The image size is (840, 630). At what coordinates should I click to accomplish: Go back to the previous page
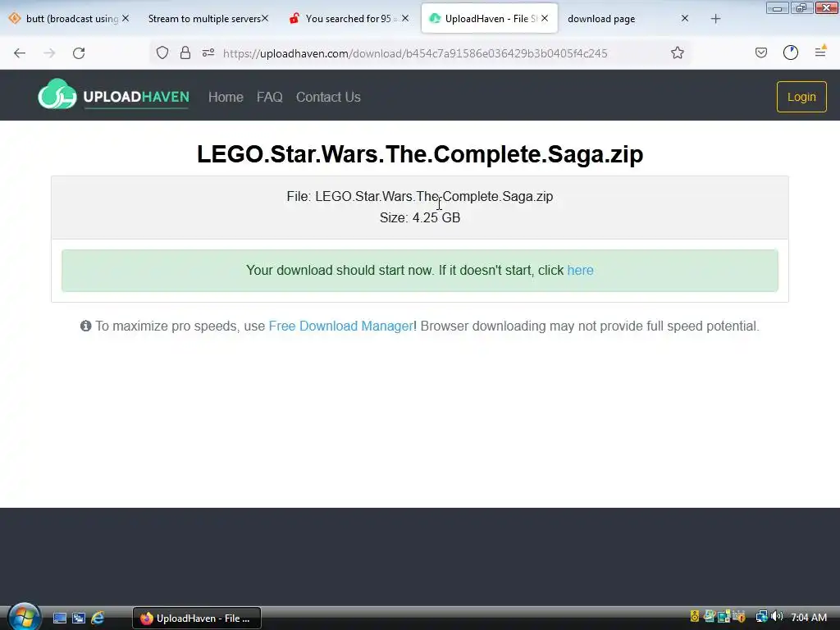tap(20, 53)
